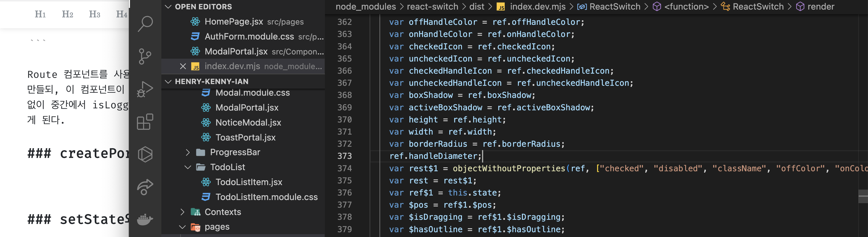Click the H3 heading button in the left editor
Image resolution: width=868 pixels, height=237 pixels.
[94, 14]
